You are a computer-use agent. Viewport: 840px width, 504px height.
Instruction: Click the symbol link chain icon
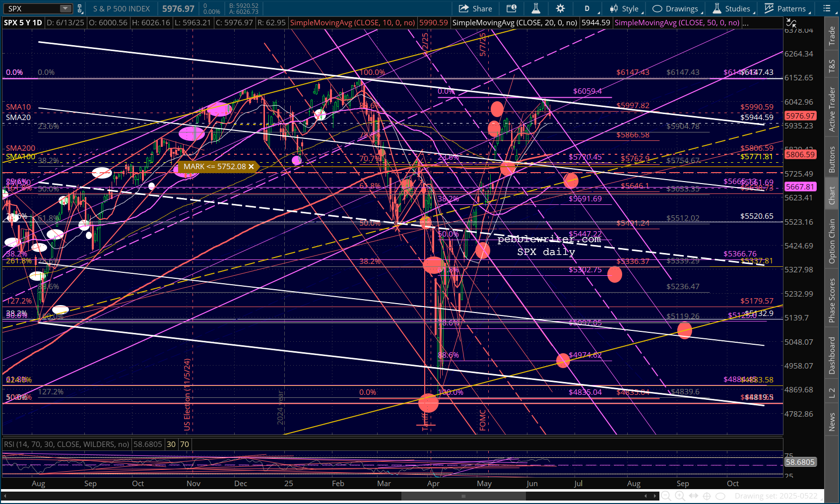[80, 8]
